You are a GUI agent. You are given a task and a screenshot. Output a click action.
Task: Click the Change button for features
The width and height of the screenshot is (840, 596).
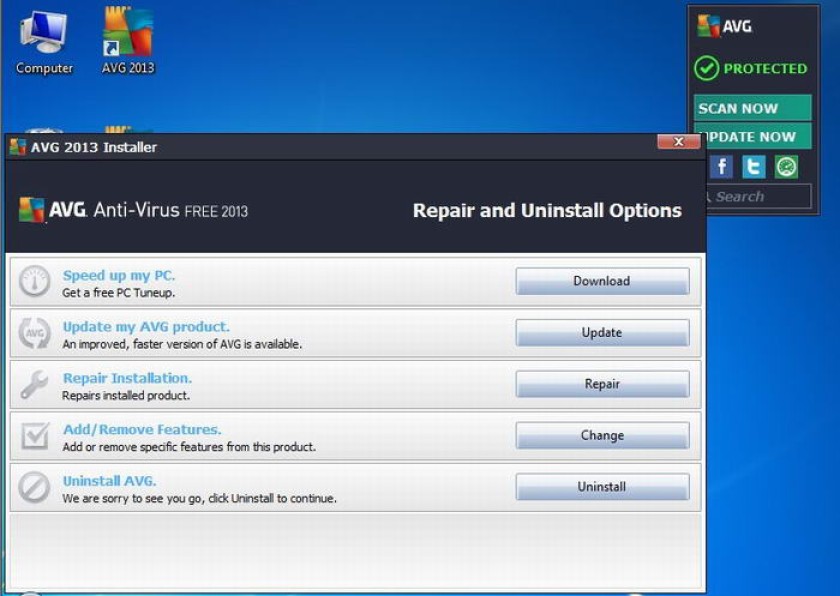click(x=602, y=435)
